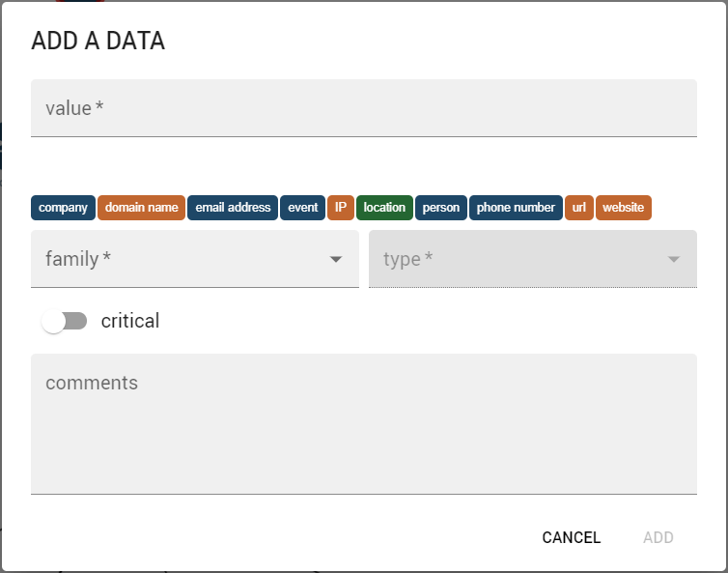Viewport: 728px width, 573px height.
Task: Pick the email address tag chip
Action: coord(233,208)
